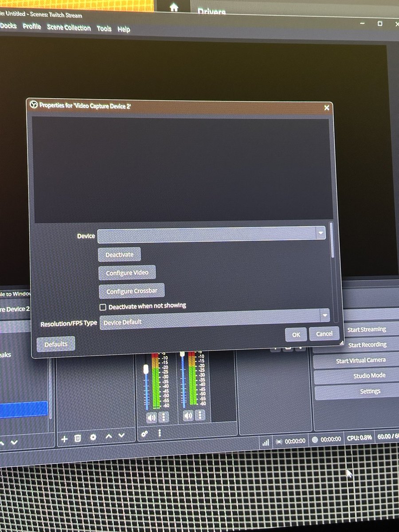The image size is (399, 532).
Task: Maximize the OBS window
Action: pos(380,23)
